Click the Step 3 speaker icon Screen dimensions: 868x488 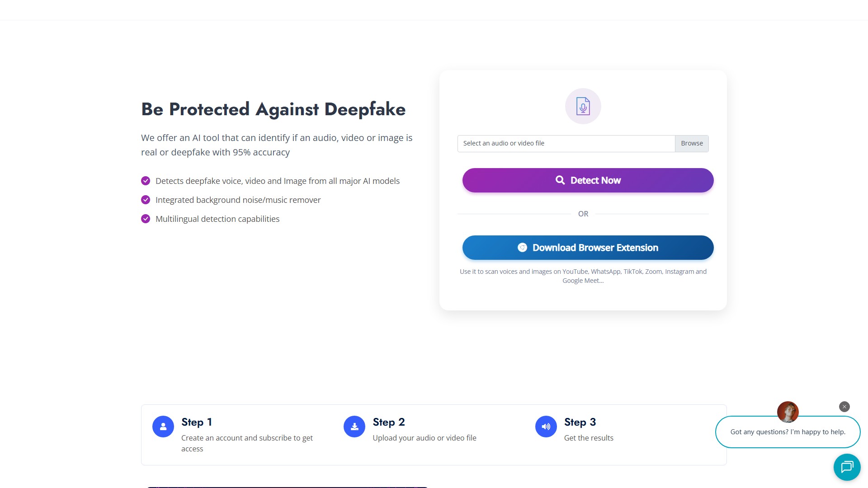pos(546,426)
